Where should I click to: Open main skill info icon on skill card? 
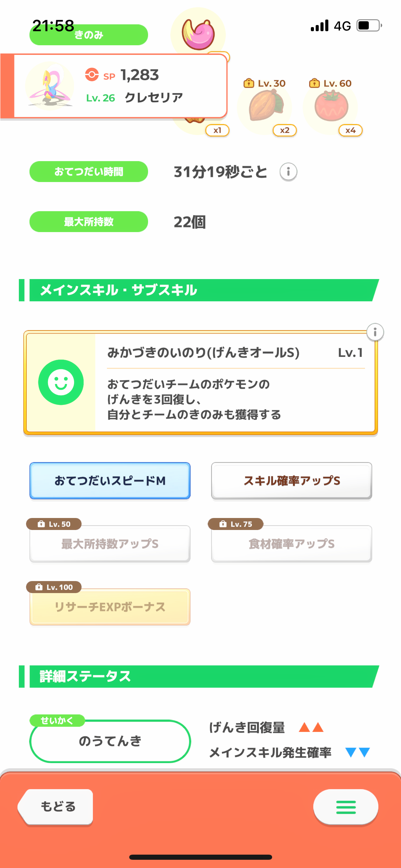click(x=375, y=332)
